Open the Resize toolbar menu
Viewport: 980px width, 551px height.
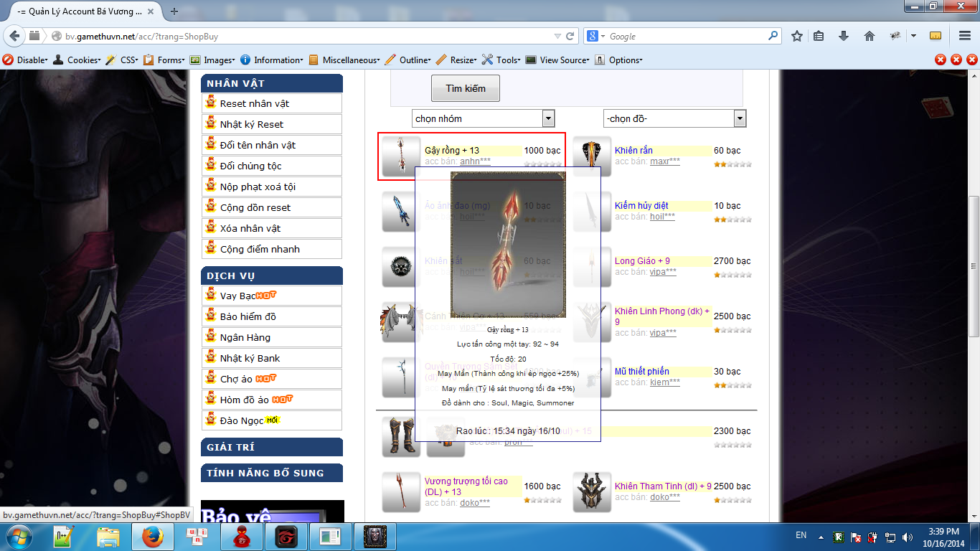pos(456,60)
